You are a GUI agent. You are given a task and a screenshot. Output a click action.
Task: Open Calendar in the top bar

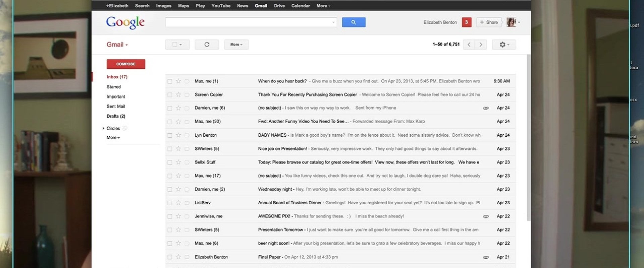301,6
